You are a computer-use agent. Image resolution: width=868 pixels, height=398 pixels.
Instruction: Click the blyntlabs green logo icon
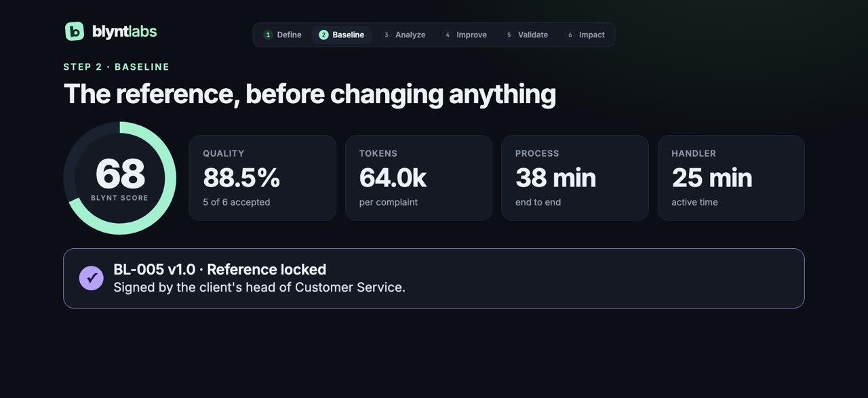[x=75, y=31]
